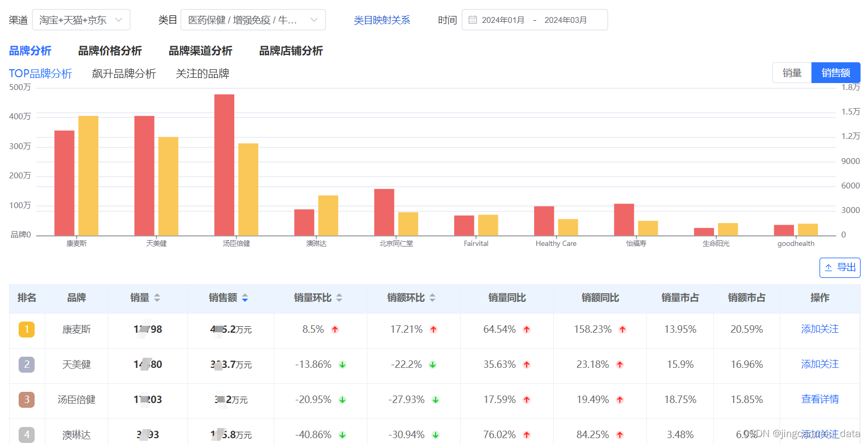This screenshot has width=868, height=444.
Task: Click red up arrow beside 158.23%
Action: click(623, 330)
